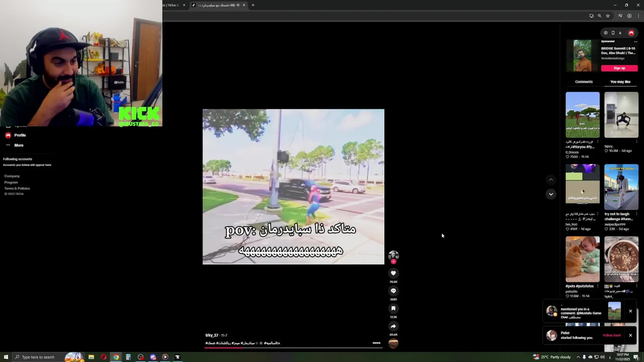The width and height of the screenshot is (644, 362).
Task: Like the video with the heart icon
Action: [393, 273]
